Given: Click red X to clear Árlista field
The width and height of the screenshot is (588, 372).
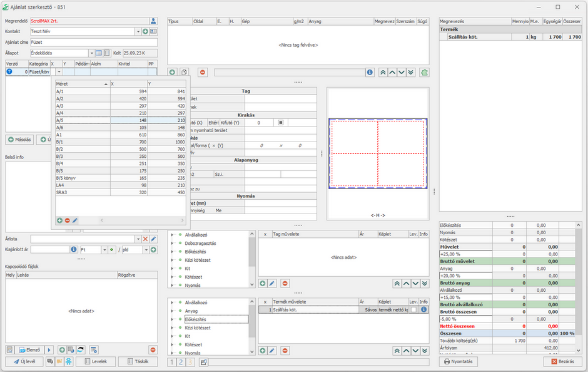Looking at the screenshot, I should pyautogui.click(x=145, y=239).
